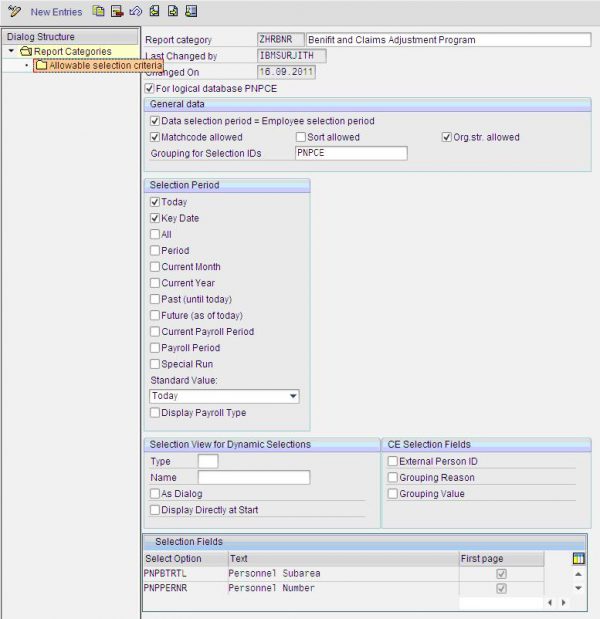
Task: Click the Type input field
Action: tap(208, 461)
